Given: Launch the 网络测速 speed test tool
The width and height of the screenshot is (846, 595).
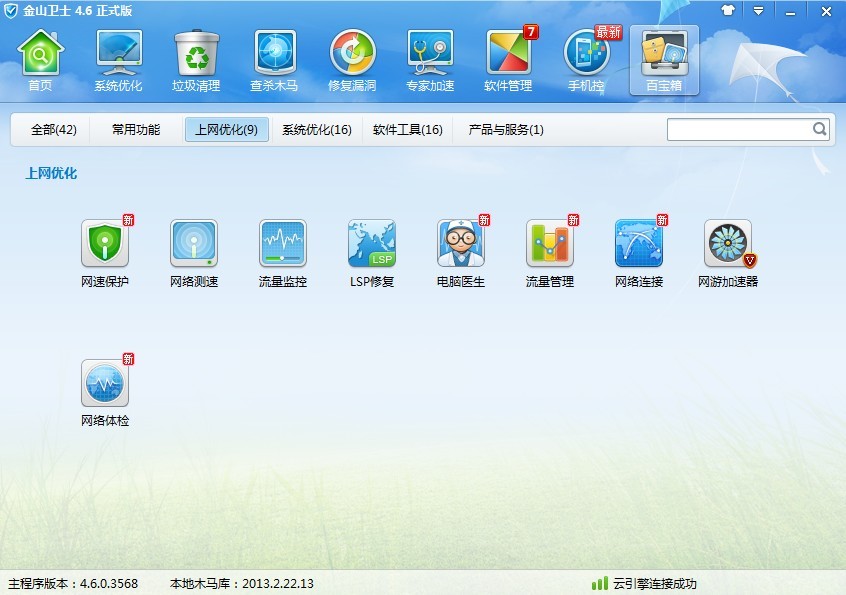Looking at the screenshot, I should coord(194,252).
